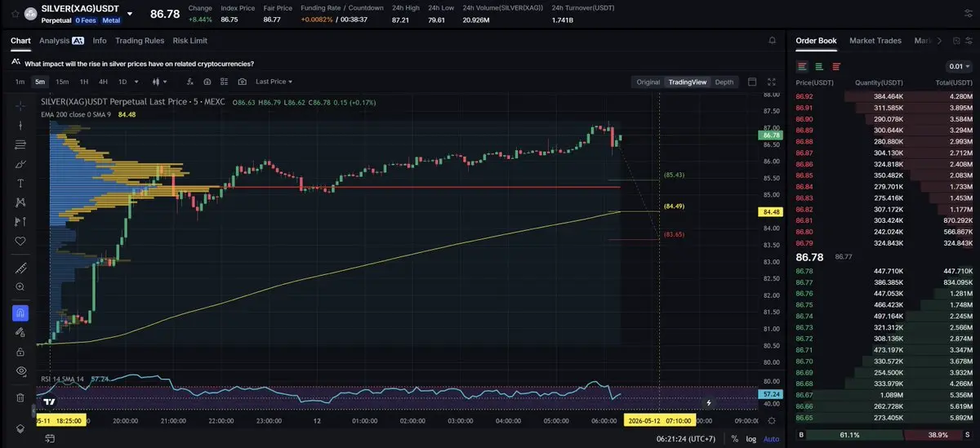Toggle the chart panel layout icon
Viewport: 980px width, 448px height.
point(752,82)
